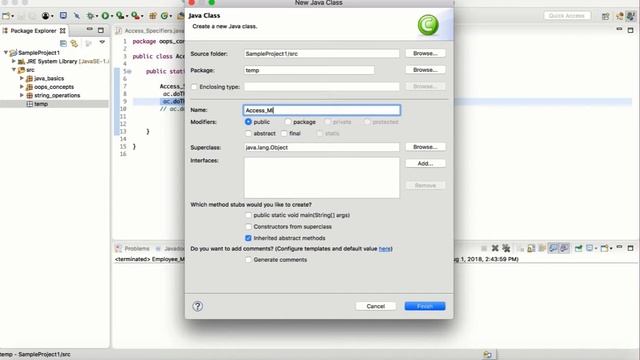Open the comment templates 'here' link

tap(385, 249)
